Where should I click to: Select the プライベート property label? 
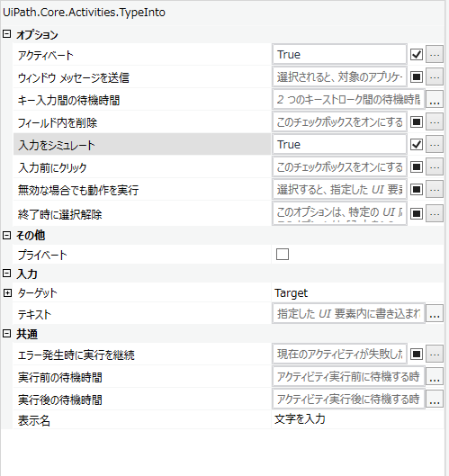(x=42, y=255)
